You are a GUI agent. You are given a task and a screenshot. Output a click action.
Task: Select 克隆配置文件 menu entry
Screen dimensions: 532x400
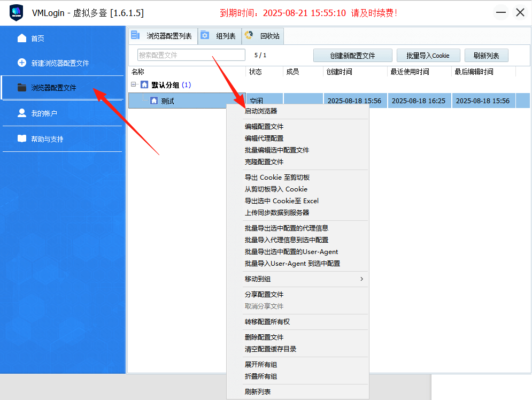pyautogui.click(x=264, y=161)
